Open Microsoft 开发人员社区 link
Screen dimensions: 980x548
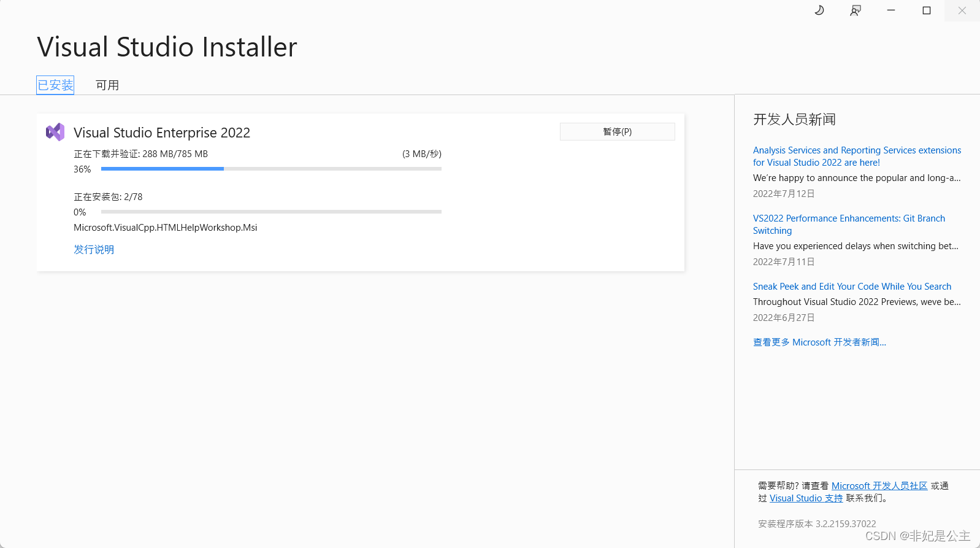[x=879, y=485]
